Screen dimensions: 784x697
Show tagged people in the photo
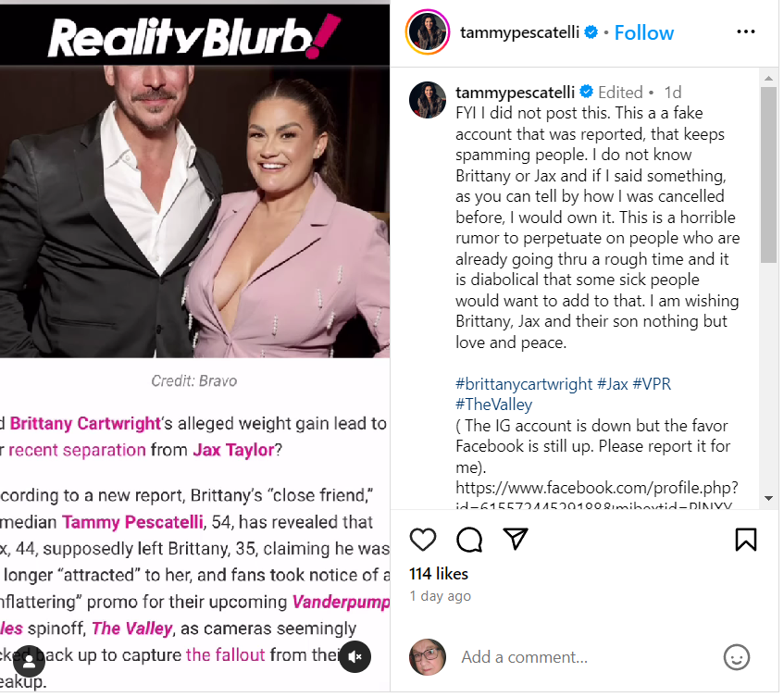click(x=29, y=661)
